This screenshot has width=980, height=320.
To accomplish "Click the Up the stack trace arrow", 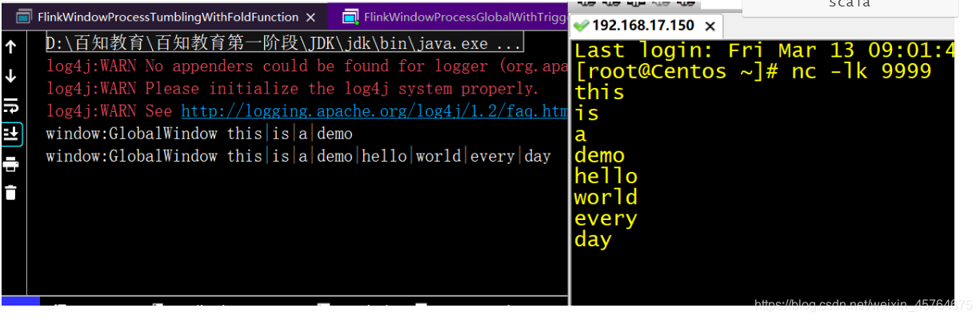I will tap(10, 46).
